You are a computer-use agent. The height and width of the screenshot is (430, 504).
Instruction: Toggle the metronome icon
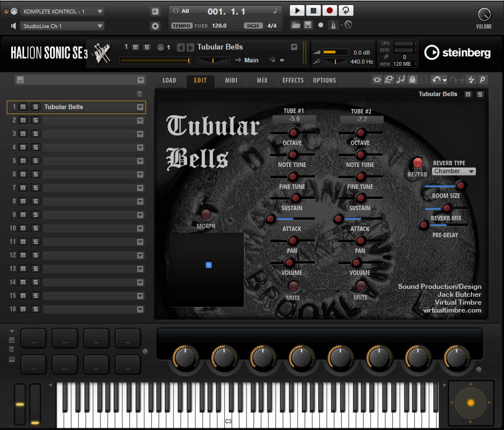tap(333, 25)
